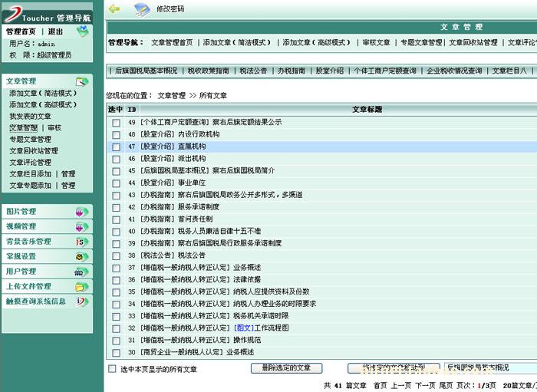Viewport: 537px width, 392px height.
Task: Expand 视频管理 with its arrow icon
Action: tap(81, 227)
